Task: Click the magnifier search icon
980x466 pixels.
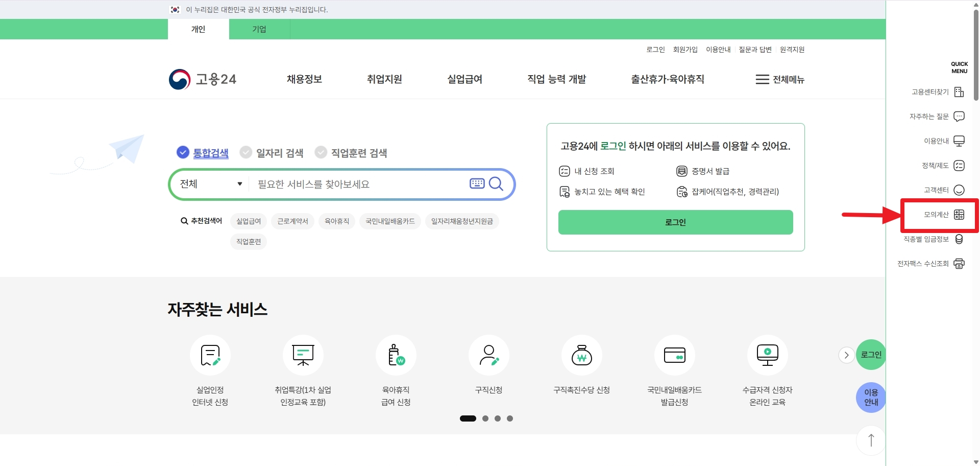Action: (x=496, y=183)
